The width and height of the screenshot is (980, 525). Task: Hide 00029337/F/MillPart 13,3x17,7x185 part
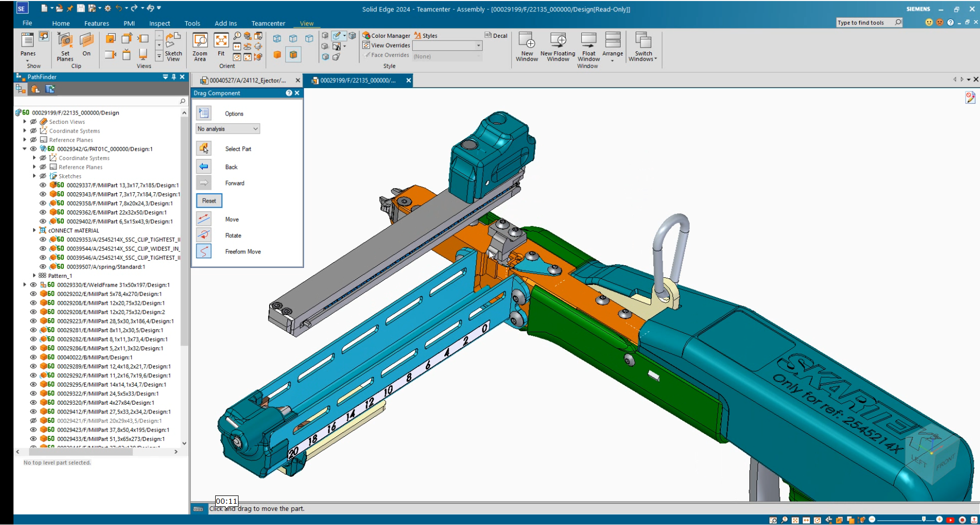click(x=43, y=185)
